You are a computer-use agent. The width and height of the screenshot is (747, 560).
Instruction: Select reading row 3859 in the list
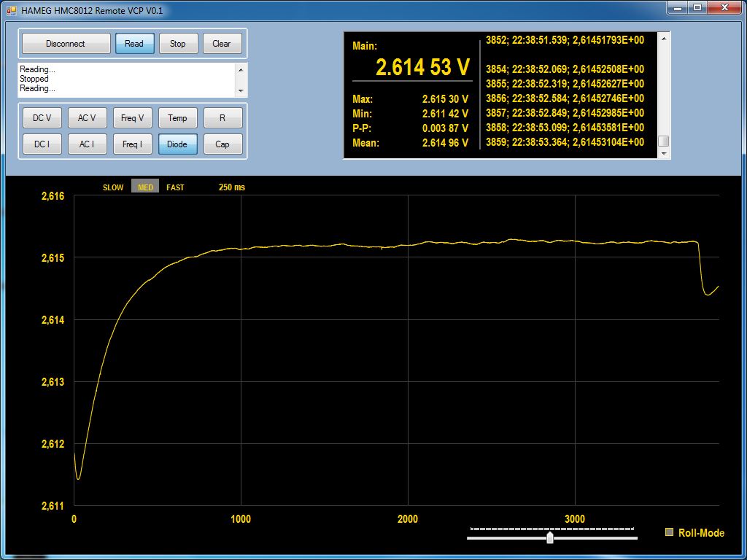[565, 142]
